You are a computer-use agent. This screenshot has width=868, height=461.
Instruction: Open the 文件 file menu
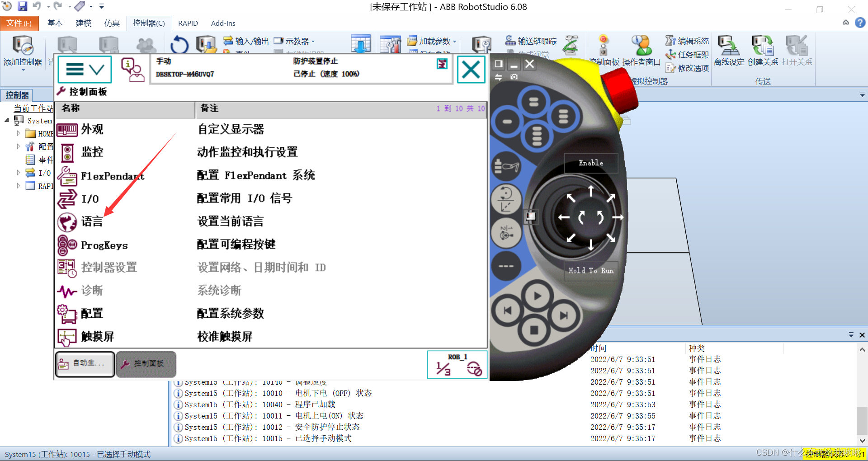(19, 23)
